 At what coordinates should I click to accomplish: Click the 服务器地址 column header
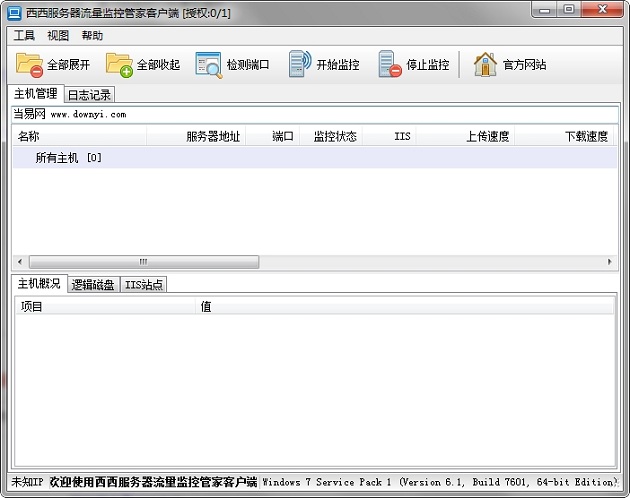pyautogui.click(x=212, y=137)
